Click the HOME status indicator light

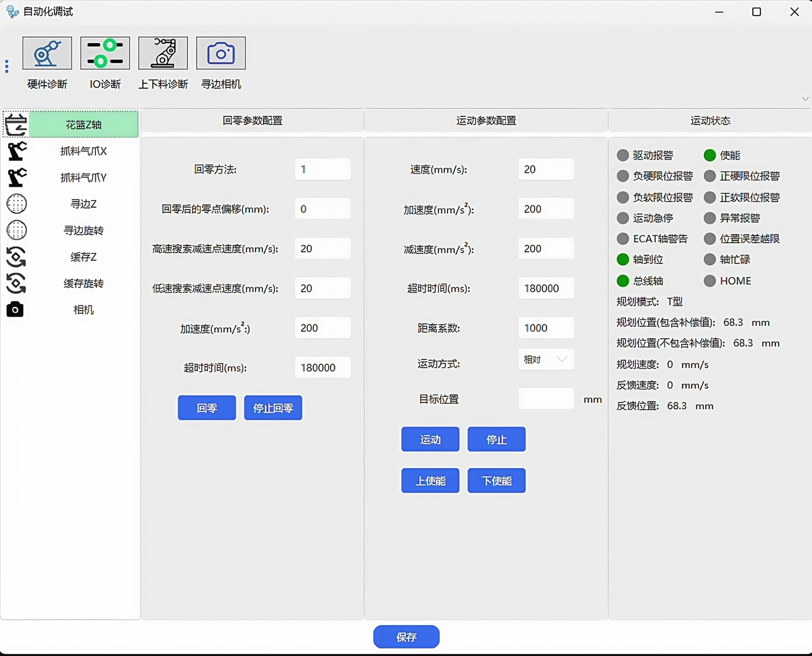point(709,281)
